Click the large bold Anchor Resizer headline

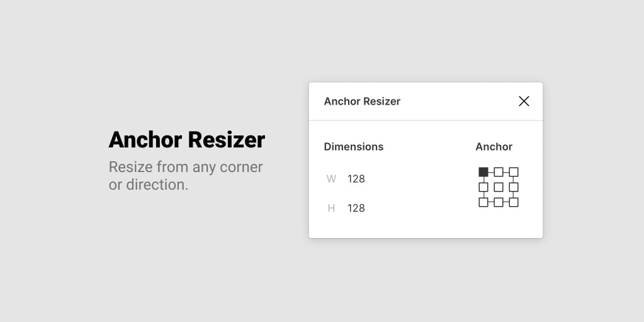[x=187, y=140]
